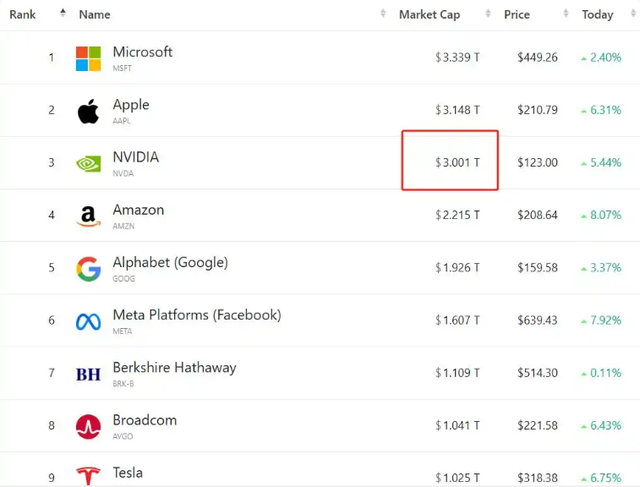Click the red Broadcom pulse logo
The height and width of the screenshot is (487, 640).
click(x=88, y=427)
